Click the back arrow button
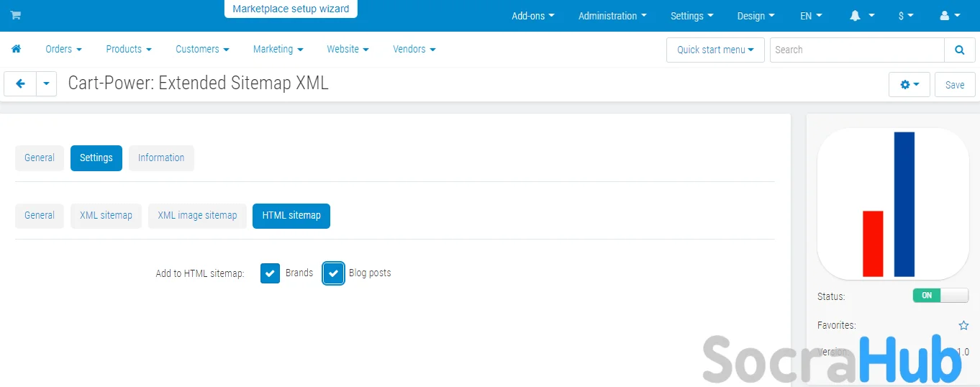The width and height of the screenshot is (980, 387). [x=20, y=84]
